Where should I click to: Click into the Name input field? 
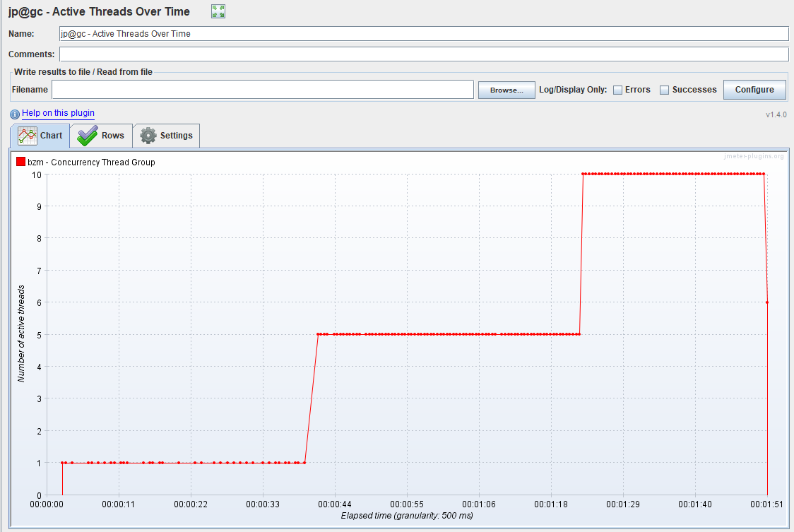(x=424, y=34)
